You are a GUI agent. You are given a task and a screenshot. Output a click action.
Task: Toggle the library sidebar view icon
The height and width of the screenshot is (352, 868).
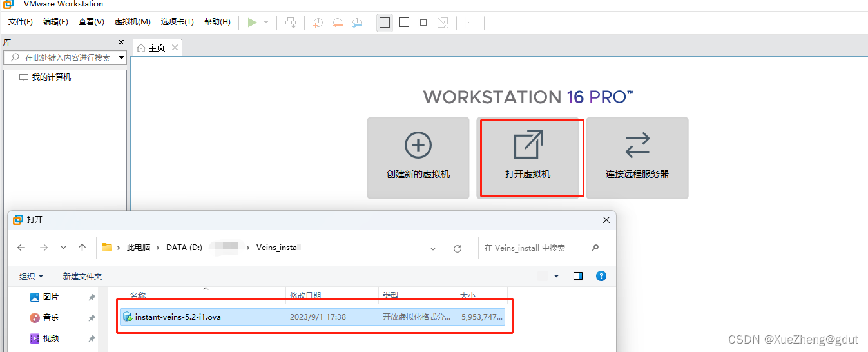click(385, 23)
